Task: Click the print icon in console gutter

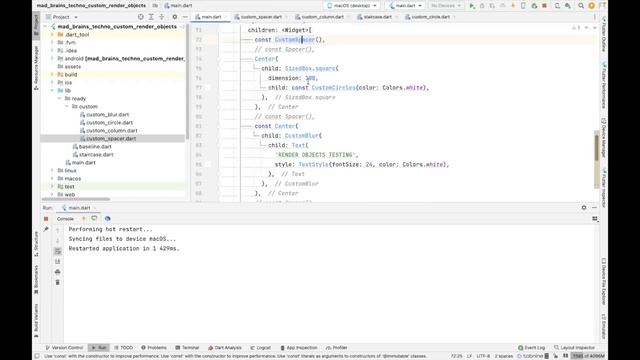Action: pos(58,272)
